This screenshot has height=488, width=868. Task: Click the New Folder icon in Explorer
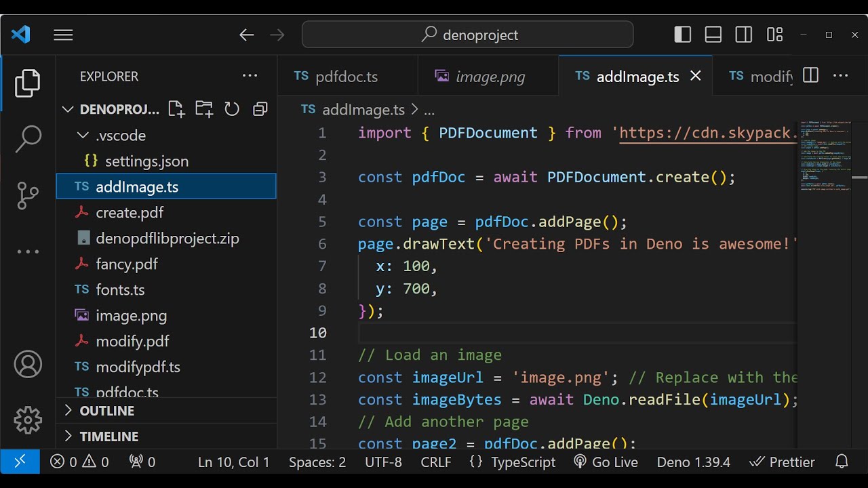point(204,109)
